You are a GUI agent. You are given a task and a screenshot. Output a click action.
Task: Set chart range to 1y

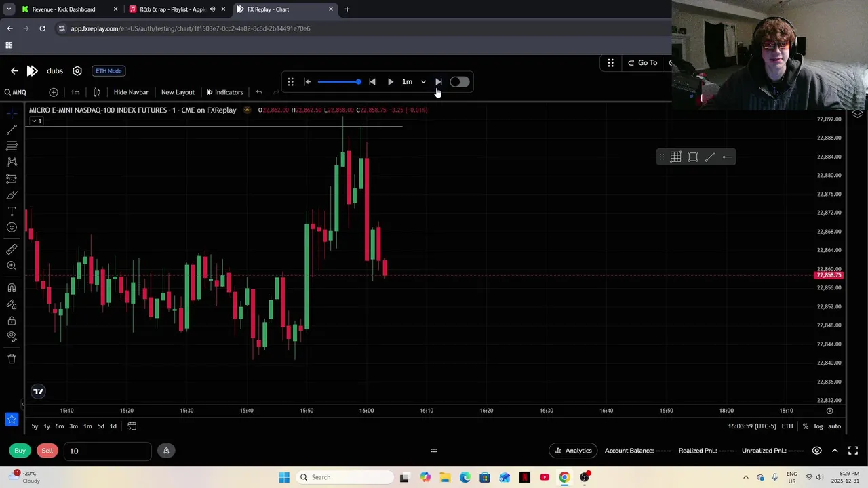[x=47, y=426]
